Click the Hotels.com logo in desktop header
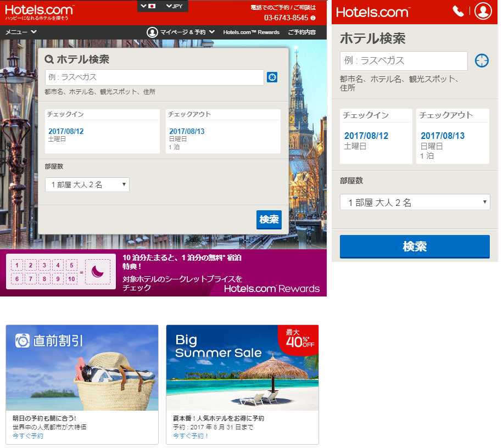This screenshot has height=448, width=503. 38,10
